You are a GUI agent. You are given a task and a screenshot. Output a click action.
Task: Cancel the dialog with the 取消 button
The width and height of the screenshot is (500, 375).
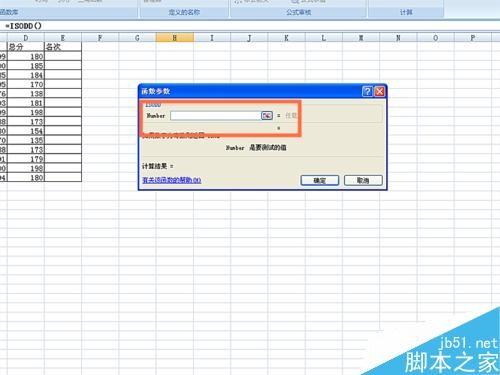pos(363,180)
